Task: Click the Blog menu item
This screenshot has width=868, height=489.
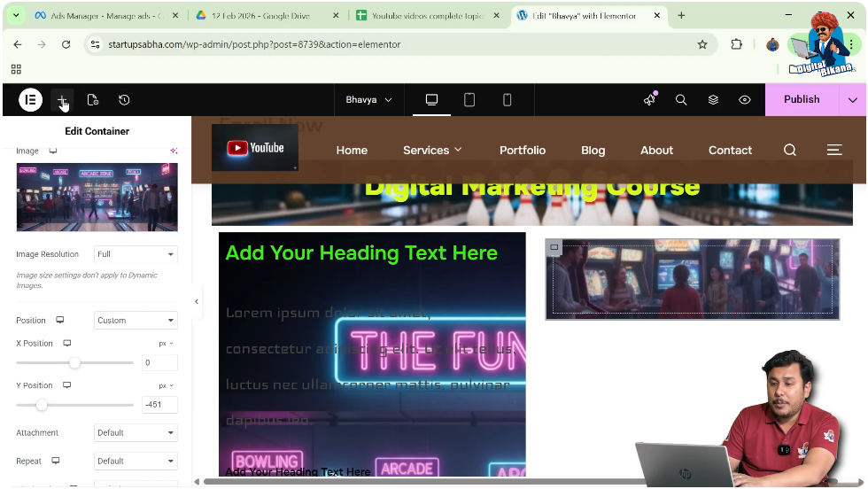Action: click(593, 150)
